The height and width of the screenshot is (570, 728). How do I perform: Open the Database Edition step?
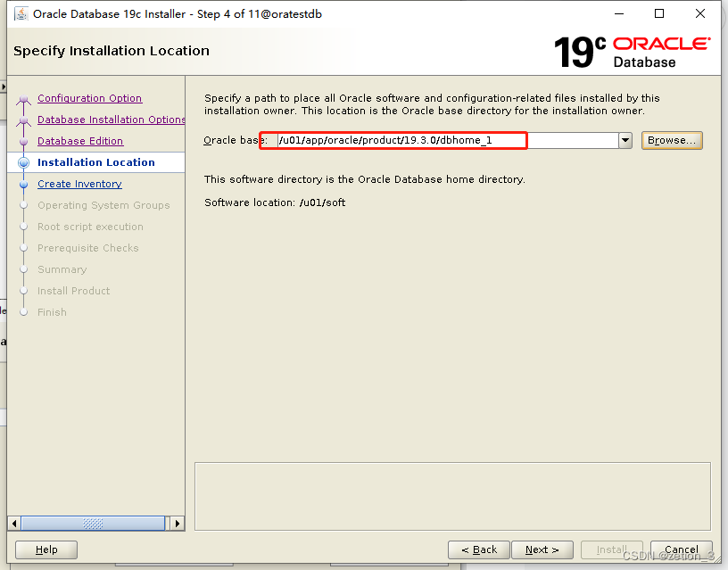(x=80, y=141)
